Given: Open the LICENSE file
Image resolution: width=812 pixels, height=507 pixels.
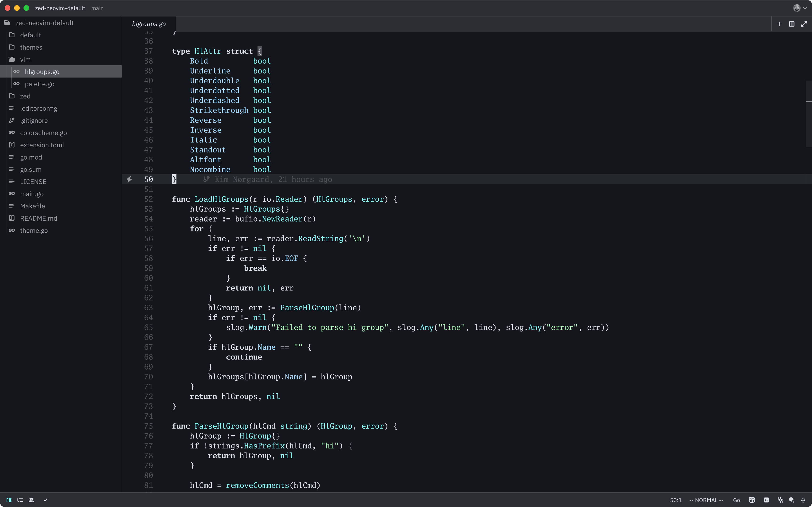Looking at the screenshot, I should tap(61, 181).
